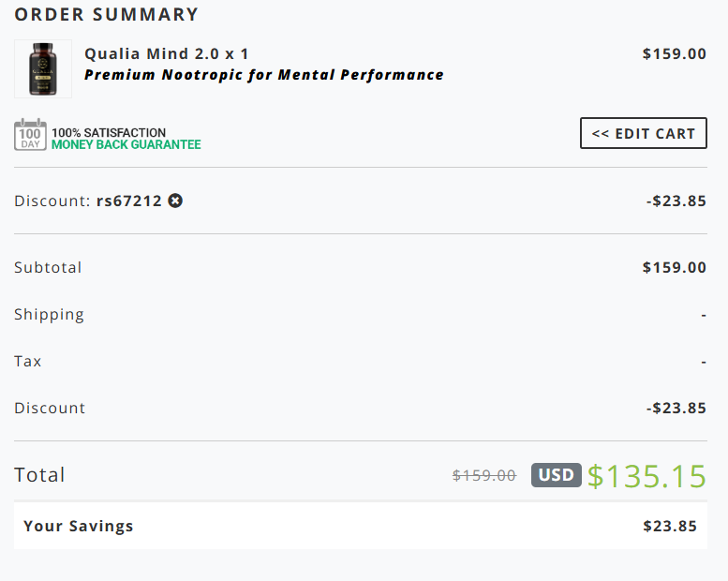Click the USD currency badge
The image size is (728, 581).
(x=556, y=475)
